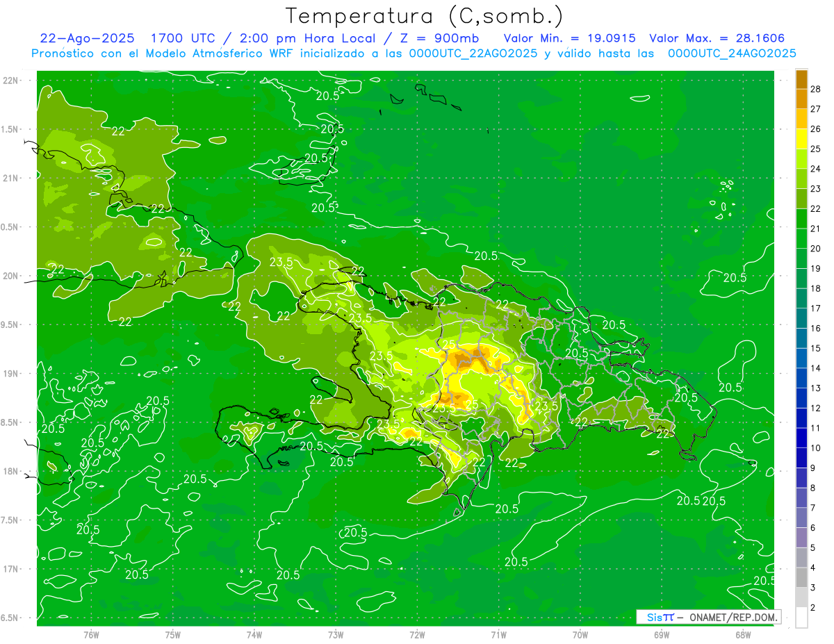
Task: Click the 76W longitude axis label
Action: click(x=91, y=635)
